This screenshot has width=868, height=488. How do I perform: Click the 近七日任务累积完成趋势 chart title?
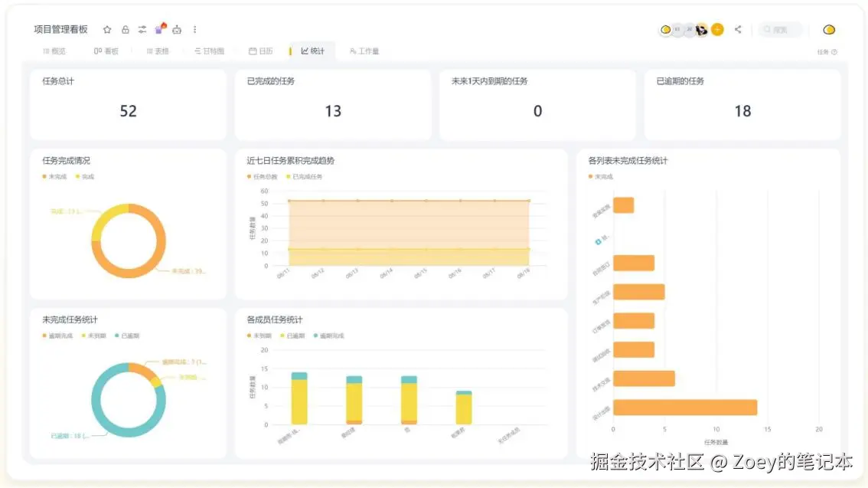[291, 161]
